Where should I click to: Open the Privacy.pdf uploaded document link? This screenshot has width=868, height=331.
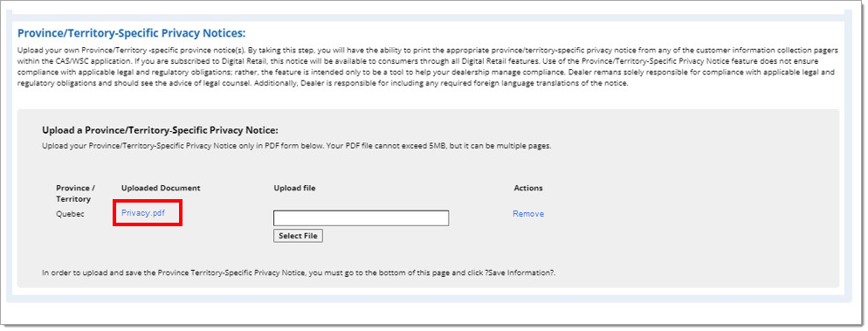tap(143, 212)
